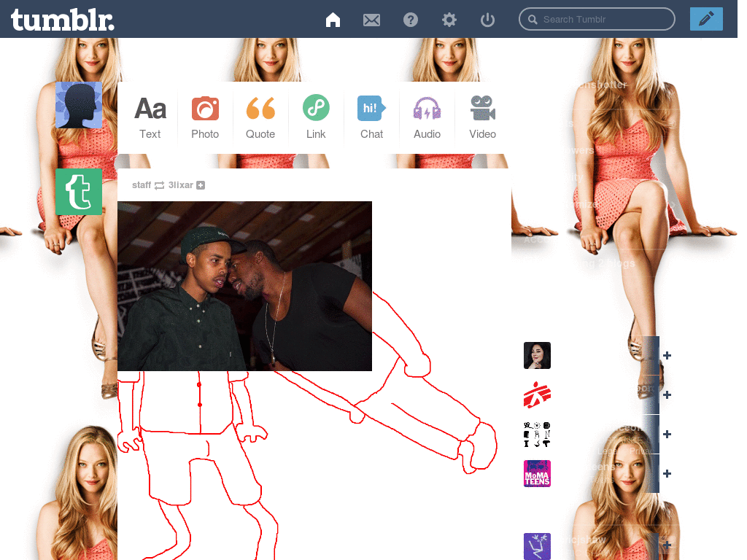Open the 3lixar blog link
Viewport: 747px width, 560px height.
click(181, 184)
